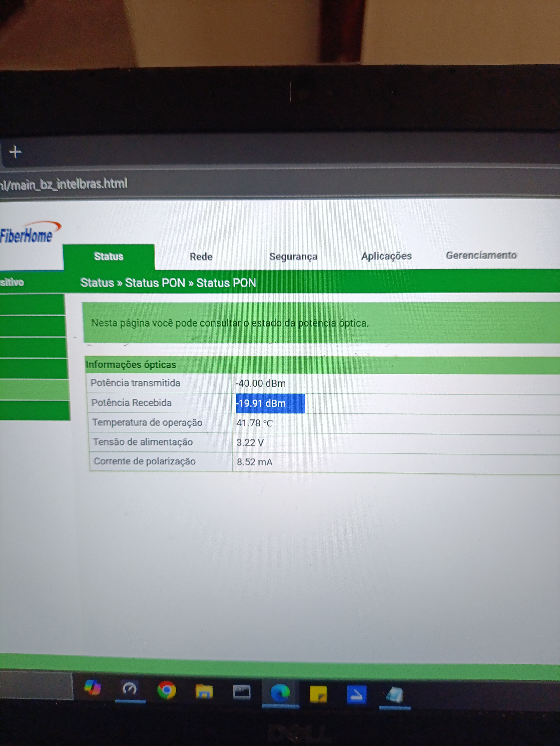Open a new browser tab
The height and width of the screenshot is (746, 560).
point(15,152)
